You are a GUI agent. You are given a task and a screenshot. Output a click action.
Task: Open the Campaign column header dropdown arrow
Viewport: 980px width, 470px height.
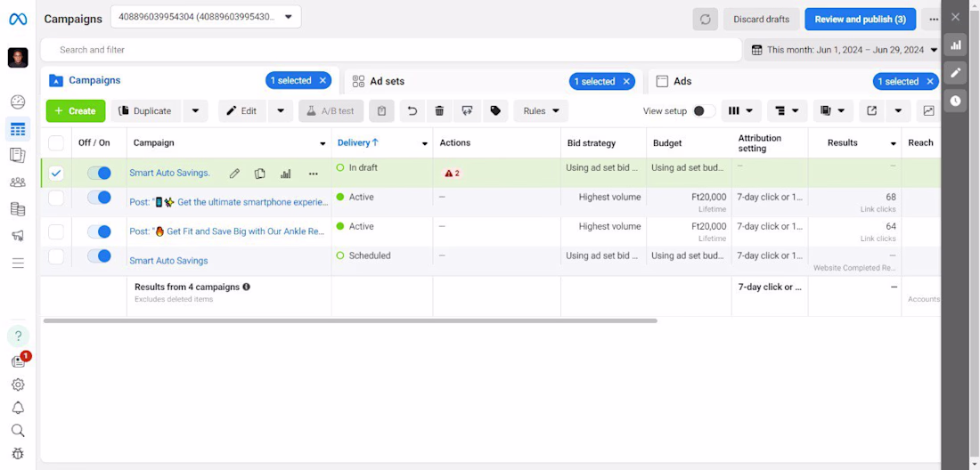[323, 143]
